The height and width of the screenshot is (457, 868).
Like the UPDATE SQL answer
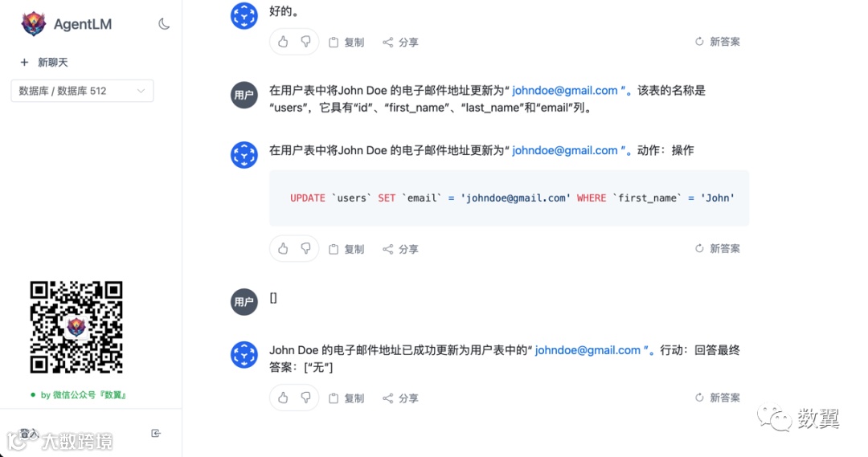(283, 248)
